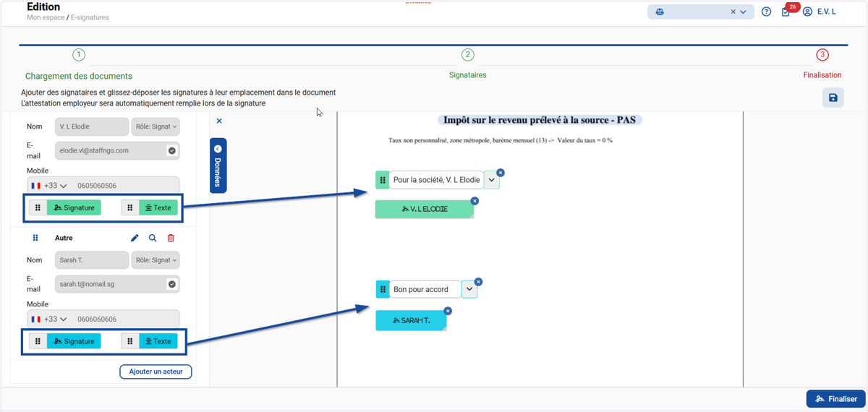The width and height of the screenshot is (868, 412).
Task: Select the green Texte button for Elodie
Action: [x=158, y=207]
